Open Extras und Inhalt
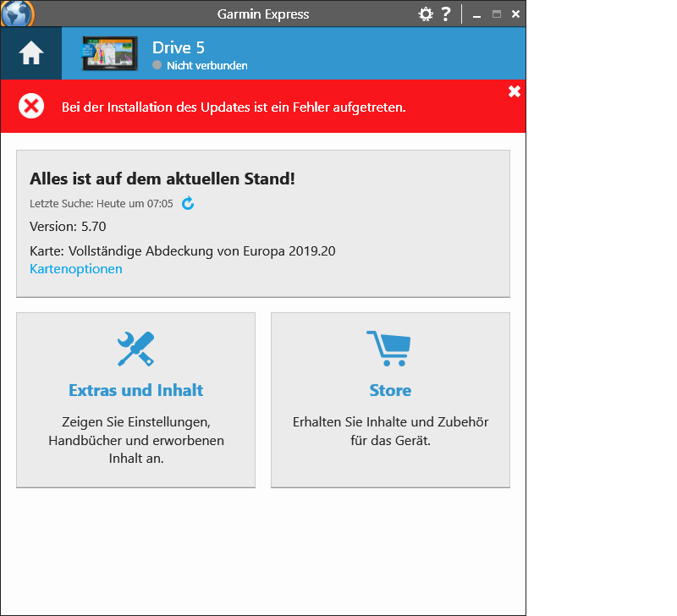This screenshot has height=616, width=677. (x=136, y=390)
